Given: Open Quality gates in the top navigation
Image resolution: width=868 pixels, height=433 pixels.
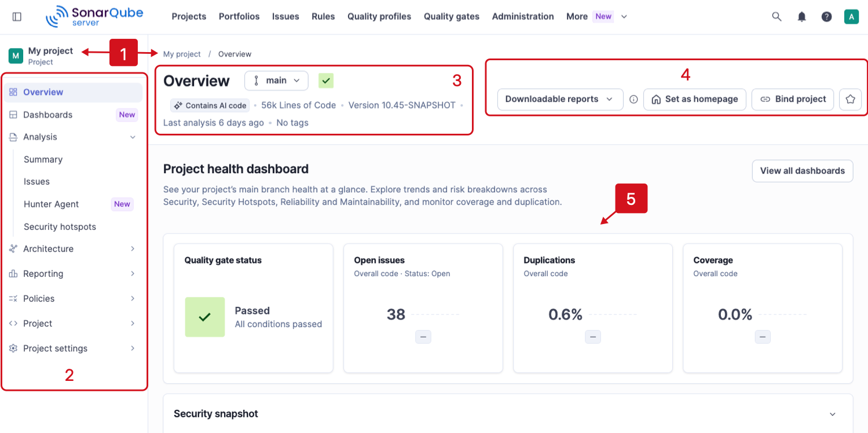Looking at the screenshot, I should coord(452,17).
